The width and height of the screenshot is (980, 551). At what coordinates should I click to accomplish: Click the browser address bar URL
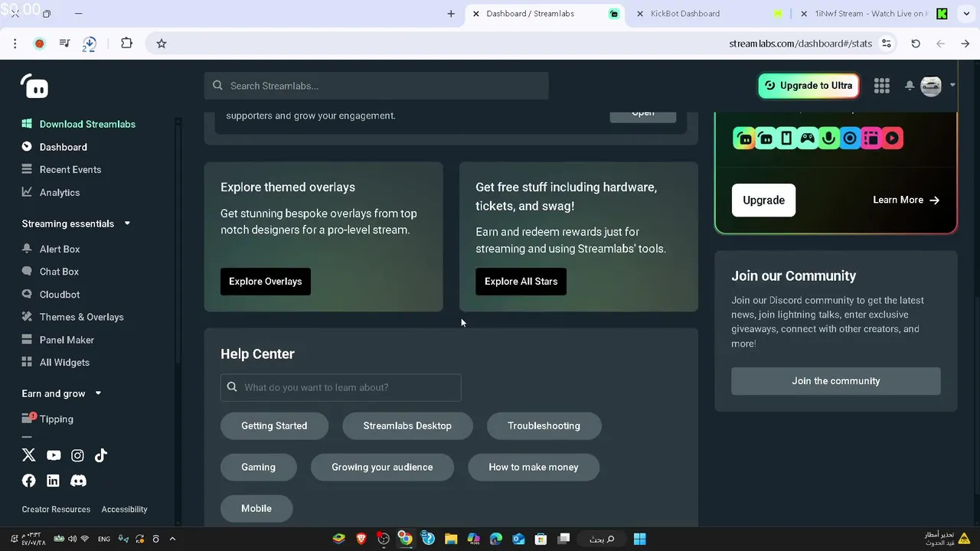click(x=800, y=44)
